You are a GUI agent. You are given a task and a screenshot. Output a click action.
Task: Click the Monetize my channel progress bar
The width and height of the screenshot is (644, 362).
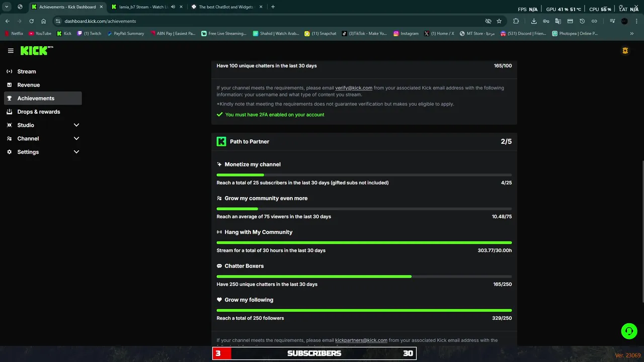(364, 175)
